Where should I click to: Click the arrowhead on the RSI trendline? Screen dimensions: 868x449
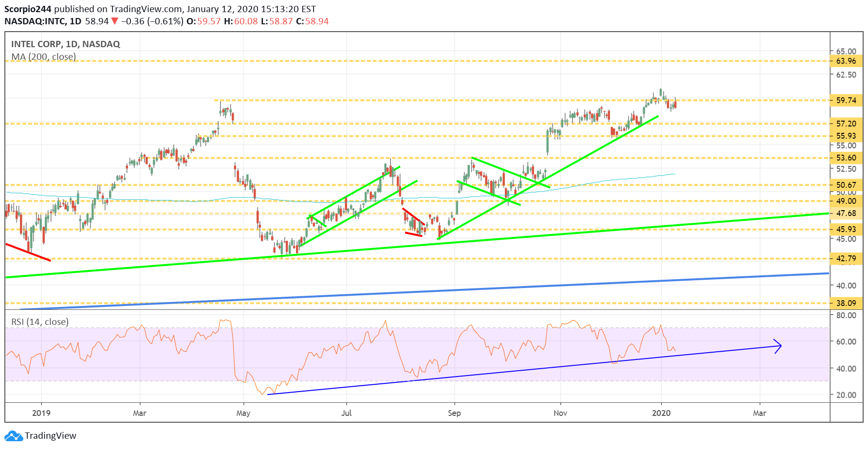[778, 346]
